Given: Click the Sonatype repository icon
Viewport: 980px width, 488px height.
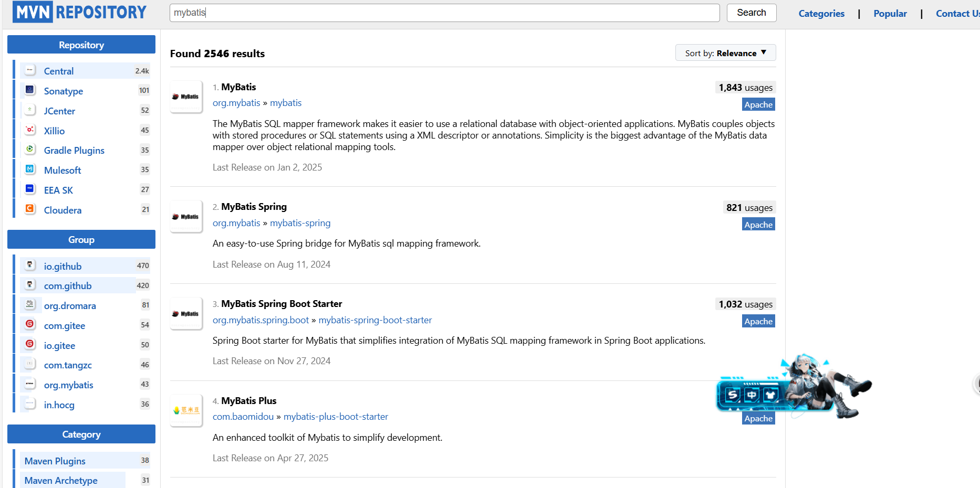Looking at the screenshot, I should [x=30, y=90].
